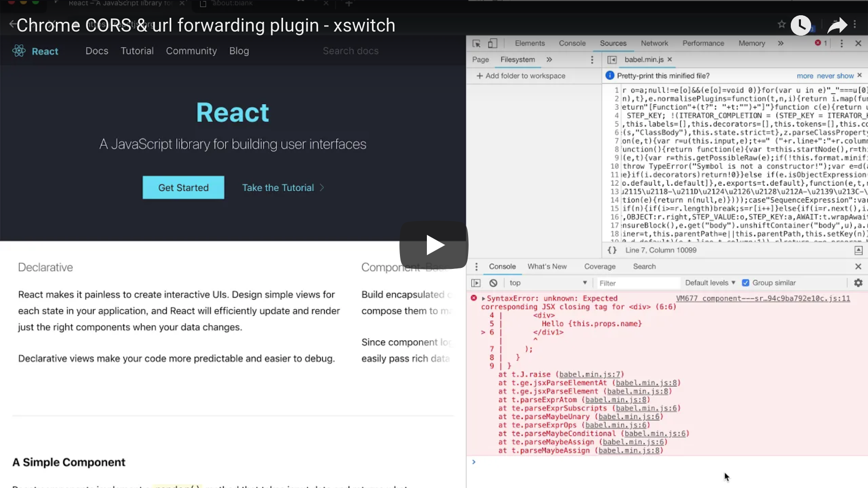Viewport: 868px width, 488px height.
Task: Open the Watch later clock icon
Action: tap(801, 25)
